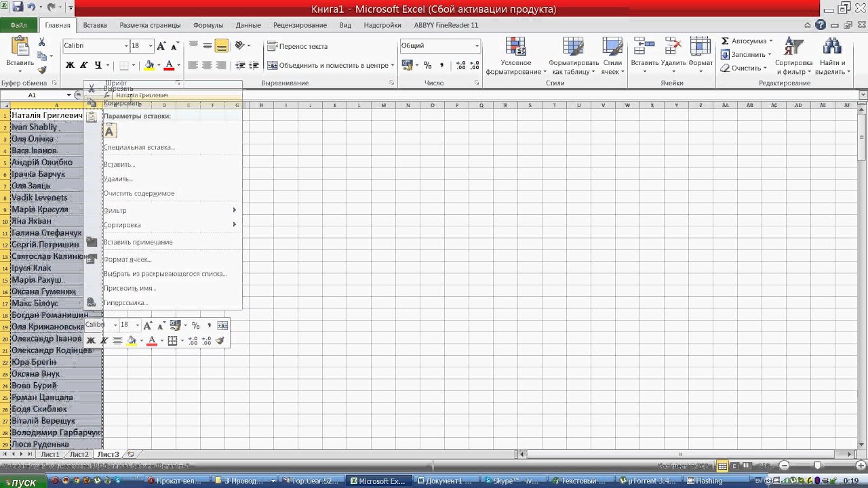
Task: Click the пуск Start button
Action: pos(23,482)
